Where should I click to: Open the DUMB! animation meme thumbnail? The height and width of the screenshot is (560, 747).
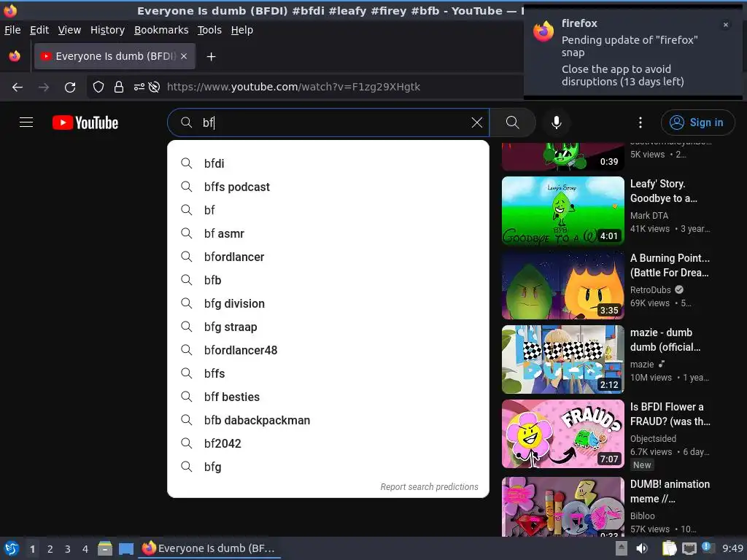(x=562, y=506)
